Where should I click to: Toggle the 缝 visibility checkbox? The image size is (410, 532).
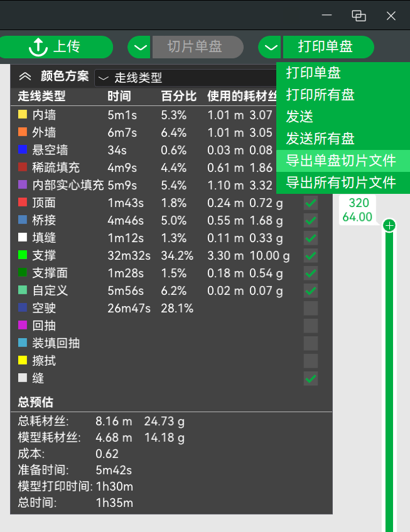(x=311, y=379)
